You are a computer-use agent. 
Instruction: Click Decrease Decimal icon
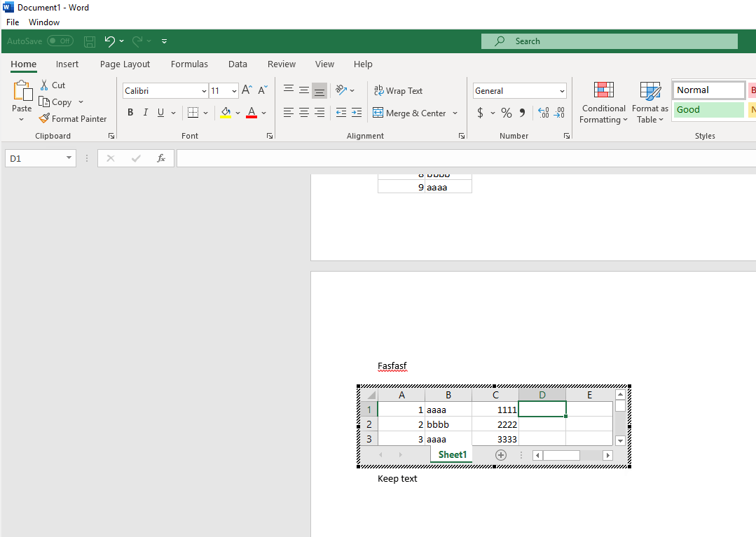(559, 113)
